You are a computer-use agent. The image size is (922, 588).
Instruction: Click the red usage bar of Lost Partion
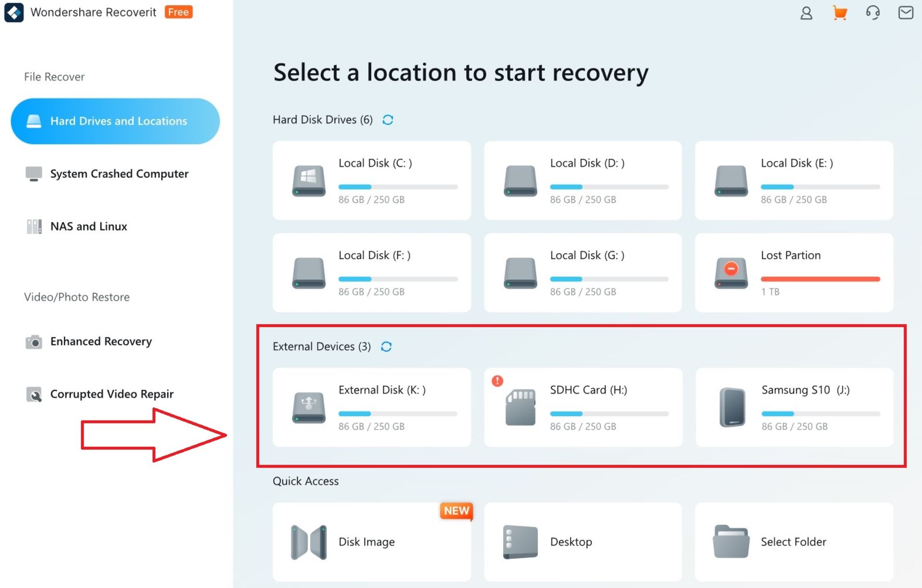pos(820,279)
